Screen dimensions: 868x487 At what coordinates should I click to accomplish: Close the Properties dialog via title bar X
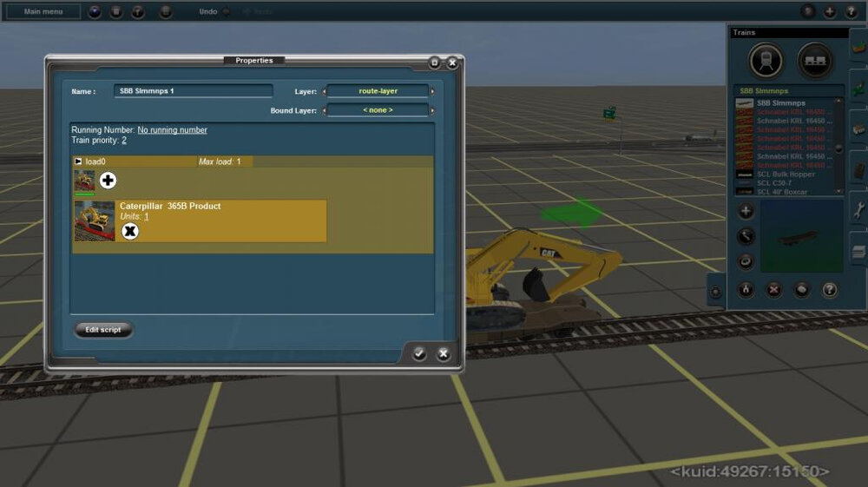coord(452,63)
